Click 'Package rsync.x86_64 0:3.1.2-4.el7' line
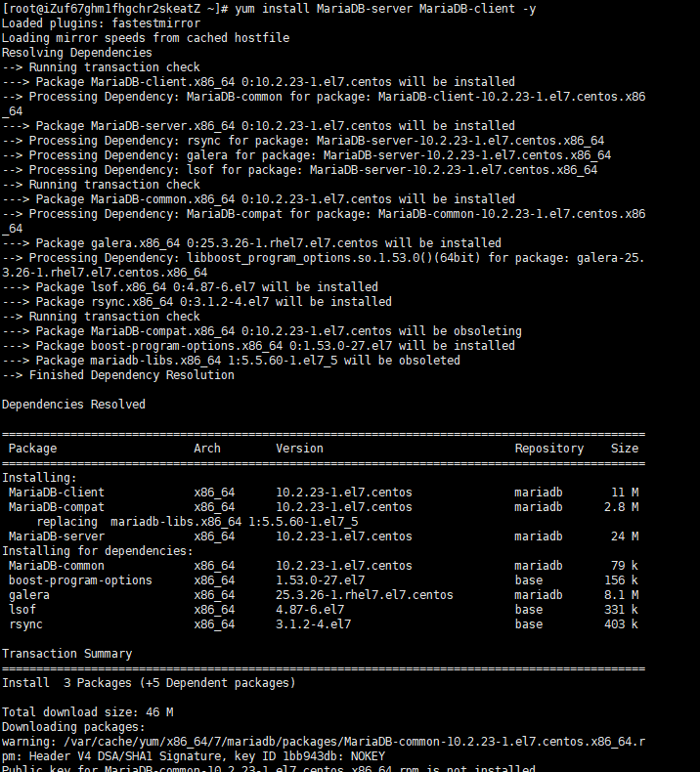 [x=197, y=302]
